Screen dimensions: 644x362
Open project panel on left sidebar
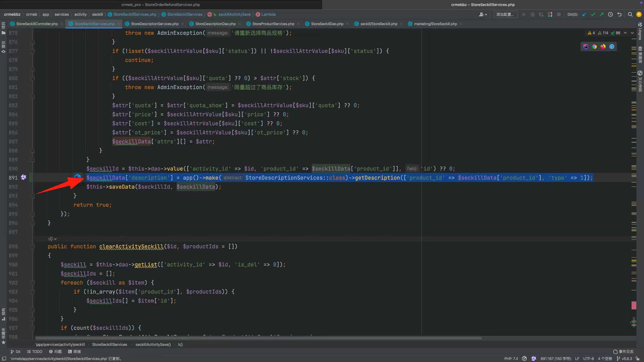pos(3,29)
